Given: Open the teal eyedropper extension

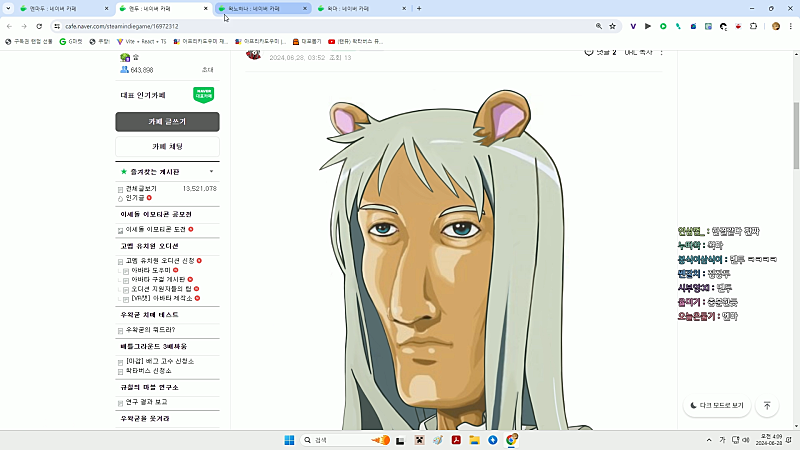Looking at the screenshot, I should (x=678, y=26).
